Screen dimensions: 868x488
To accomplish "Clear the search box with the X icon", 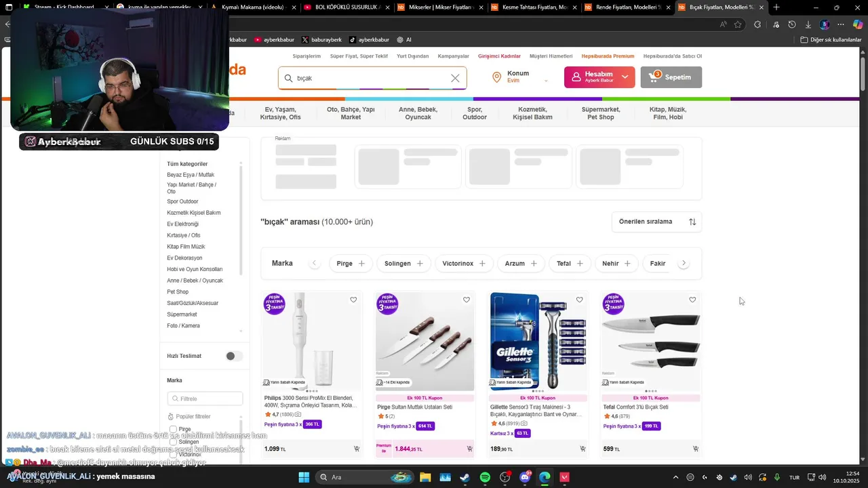I will 455,78.
